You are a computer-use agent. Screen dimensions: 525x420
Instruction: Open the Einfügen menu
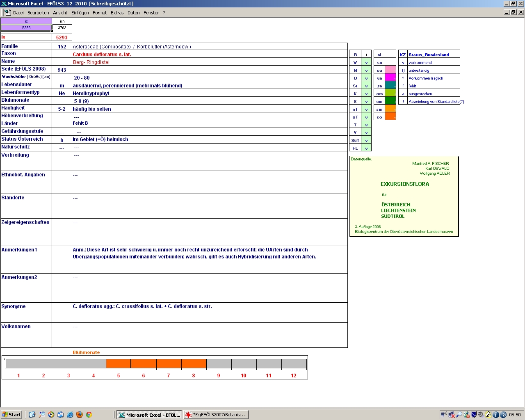[x=80, y=13]
